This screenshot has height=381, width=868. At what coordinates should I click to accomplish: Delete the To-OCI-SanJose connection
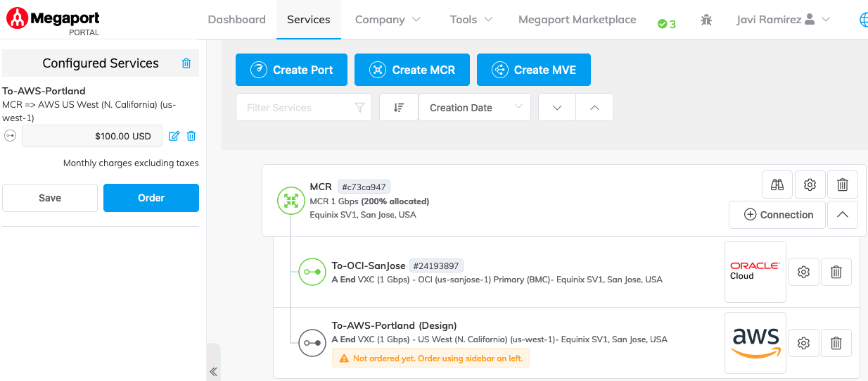(836, 272)
